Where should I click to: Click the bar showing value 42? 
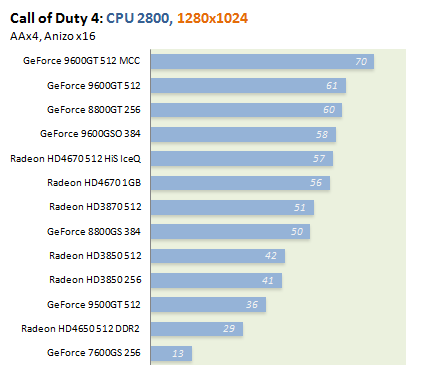(x=218, y=256)
